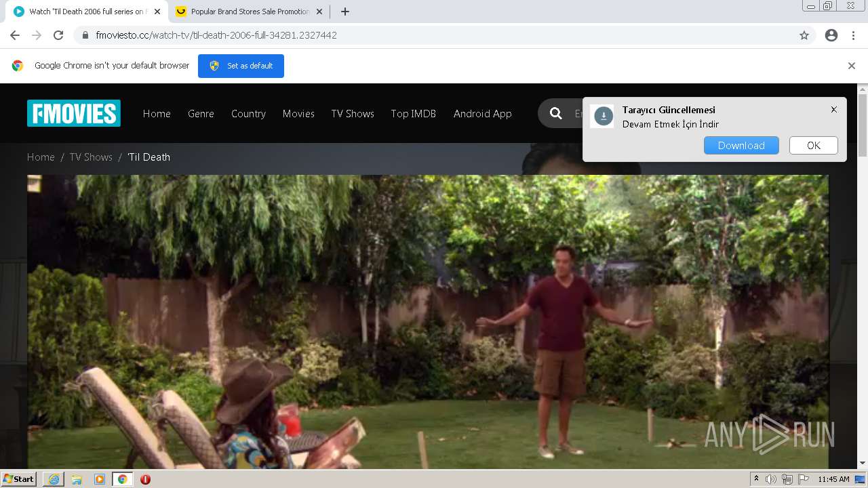Click OK in the update popup

(x=814, y=146)
